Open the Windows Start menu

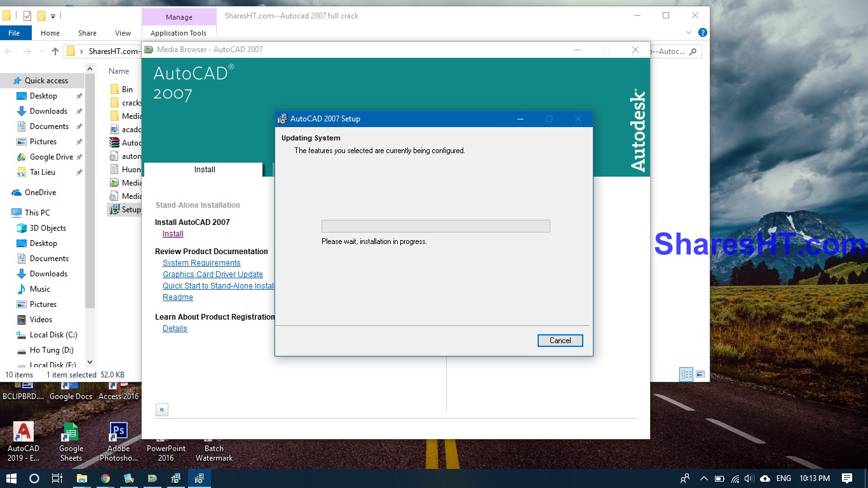(11, 478)
